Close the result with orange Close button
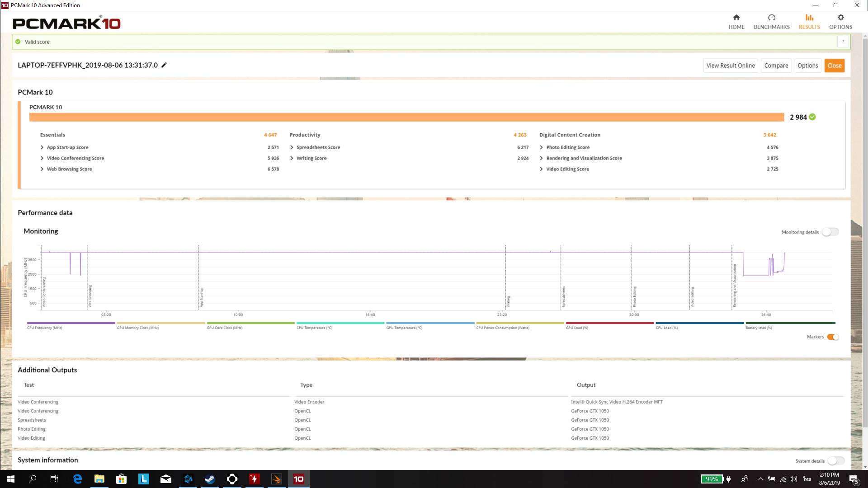The width and height of the screenshot is (868, 488). (x=835, y=66)
